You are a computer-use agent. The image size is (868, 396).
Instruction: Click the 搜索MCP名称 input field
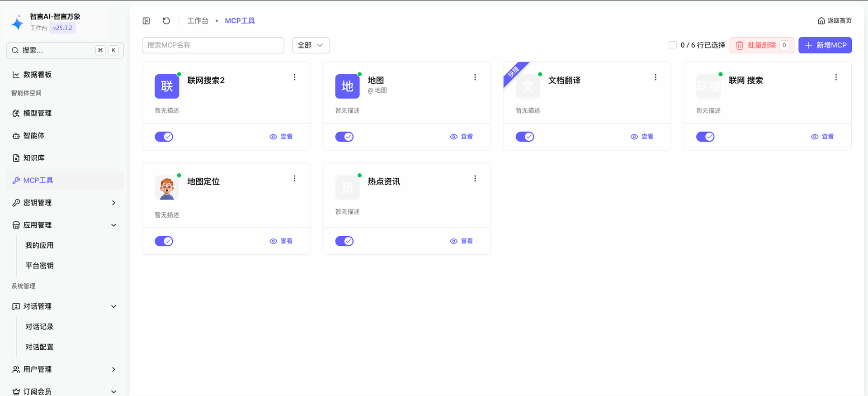tap(213, 45)
